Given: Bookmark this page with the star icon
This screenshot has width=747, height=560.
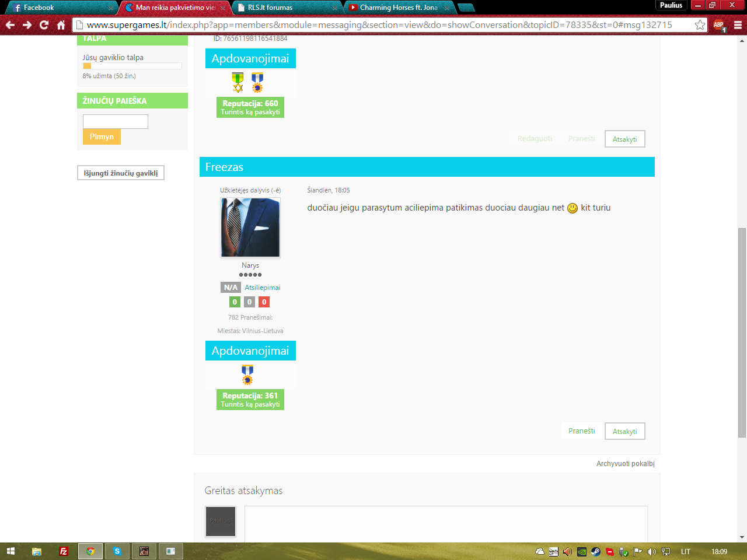Looking at the screenshot, I should point(700,25).
